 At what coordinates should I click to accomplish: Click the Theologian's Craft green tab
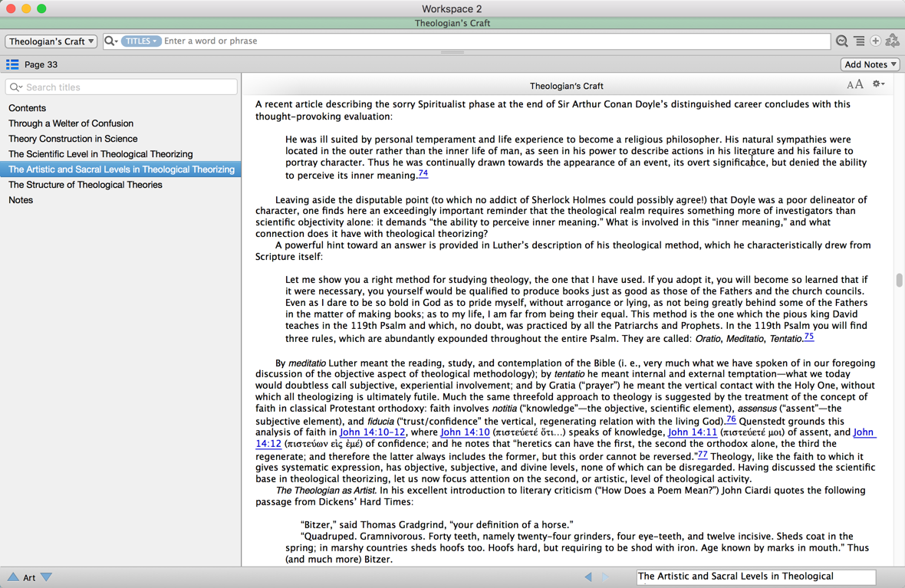point(452,23)
